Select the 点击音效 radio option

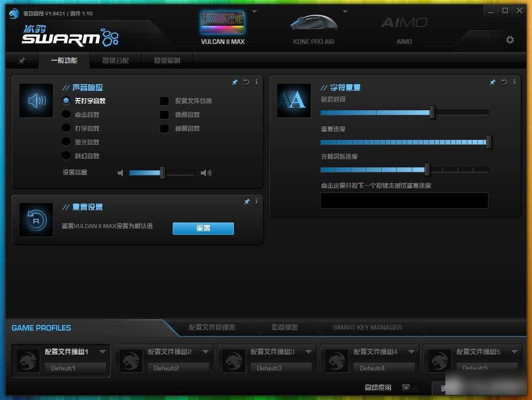[x=66, y=114]
